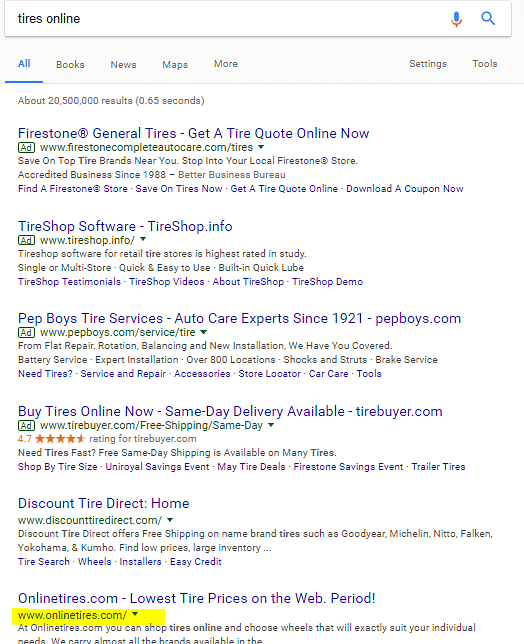The image size is (524, 644).
Task: Switch to the Books tab
Action: click(70, 64)
